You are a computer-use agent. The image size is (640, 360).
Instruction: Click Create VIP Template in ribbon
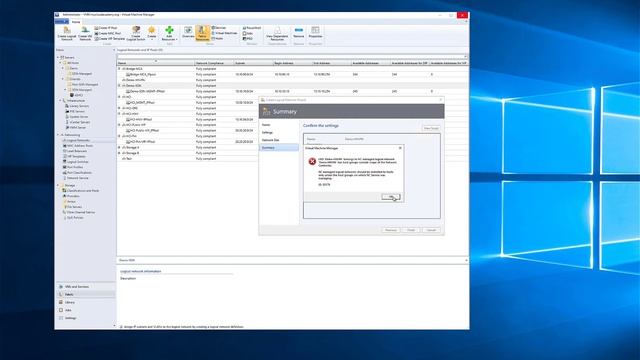109,39
